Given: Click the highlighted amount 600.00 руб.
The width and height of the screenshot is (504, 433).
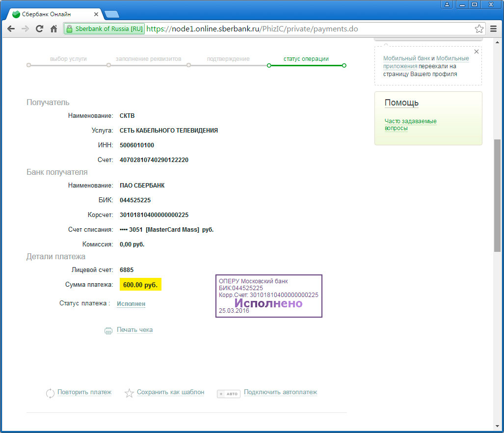Looking at the screenshot, I should [140, 285].
